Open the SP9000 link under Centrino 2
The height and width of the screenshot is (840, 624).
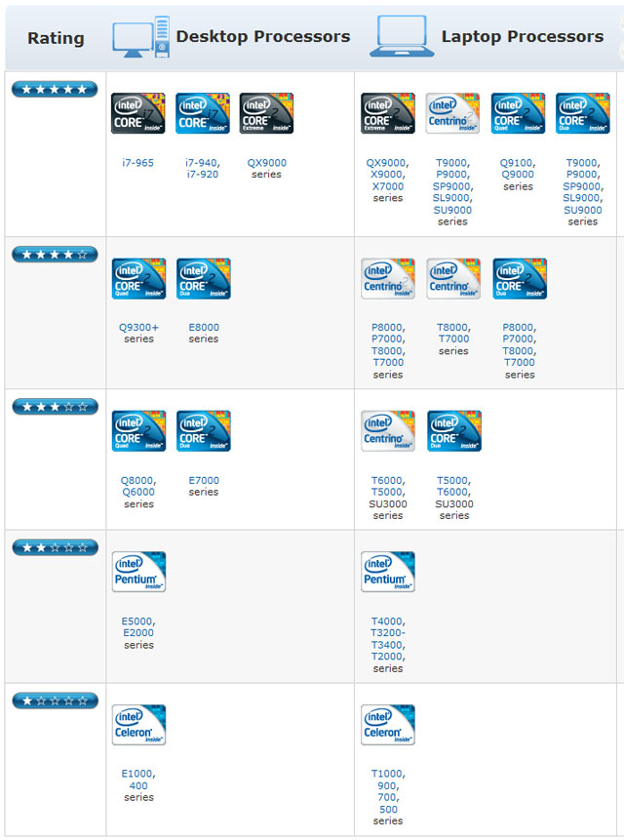coord(452,186)
